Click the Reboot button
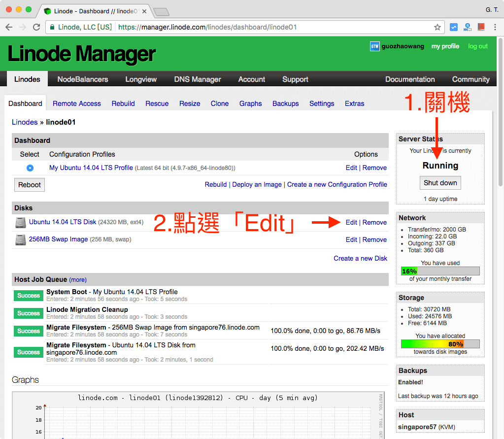This screenshot has height=439, width=504. coord(29,184)
